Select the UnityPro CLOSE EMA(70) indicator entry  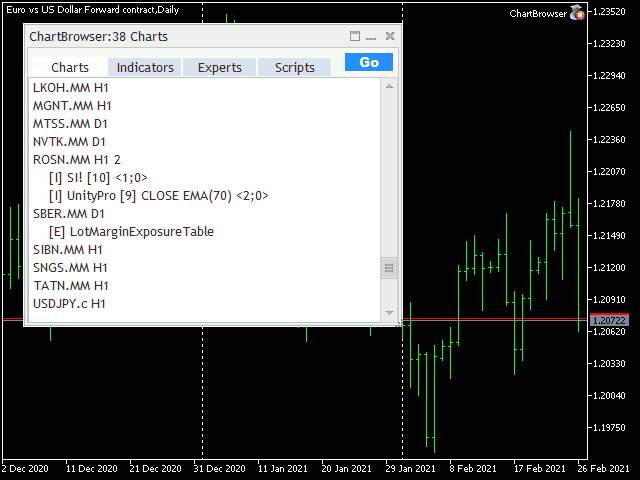205,196
